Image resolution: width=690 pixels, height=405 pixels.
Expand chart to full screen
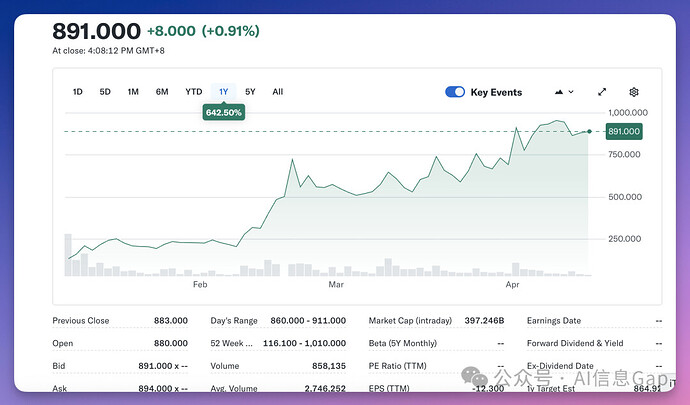click(602, 92)
